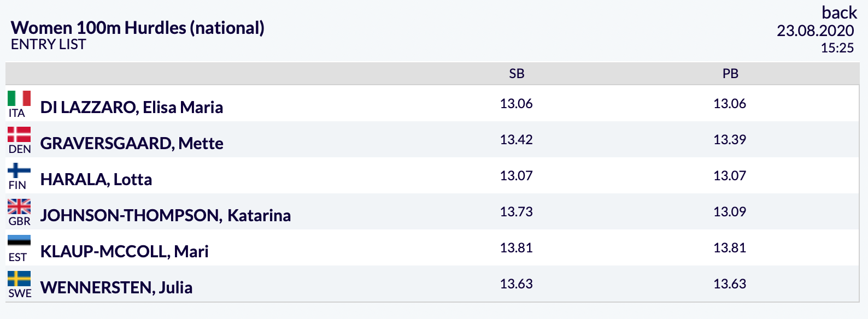Click the Swedish flag icon

point(19,279)
